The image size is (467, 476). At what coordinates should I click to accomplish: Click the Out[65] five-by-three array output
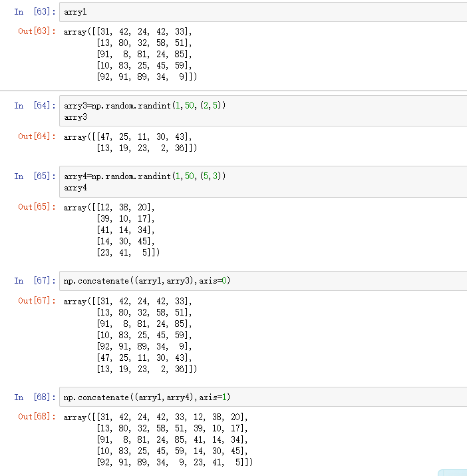[x=111, y=230]
